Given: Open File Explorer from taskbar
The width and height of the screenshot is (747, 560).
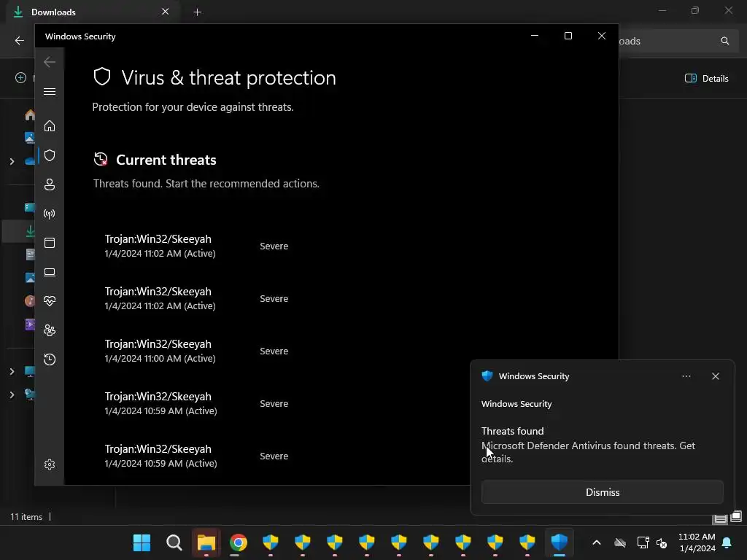Looking at the screenshot, I should coord(206,542).
